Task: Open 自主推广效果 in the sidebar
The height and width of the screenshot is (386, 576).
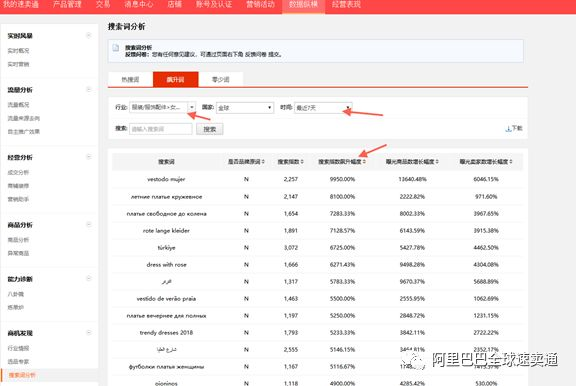Action: 24,131
